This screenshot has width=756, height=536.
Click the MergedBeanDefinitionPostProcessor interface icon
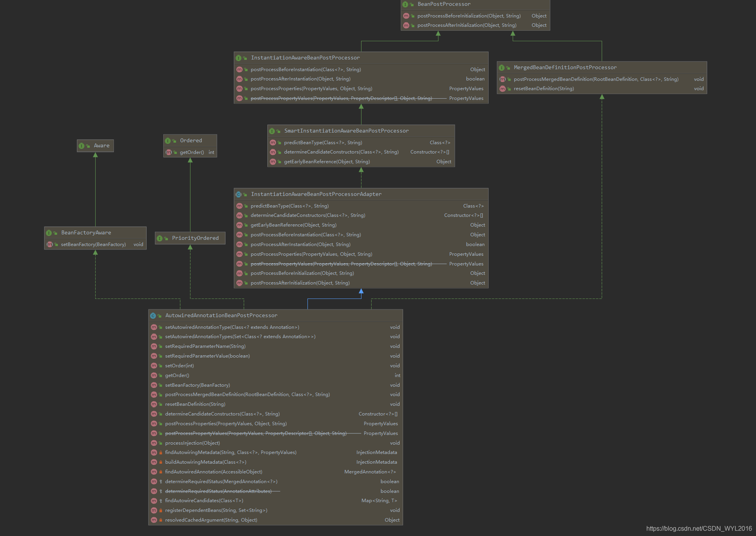(x=502, y=68)
